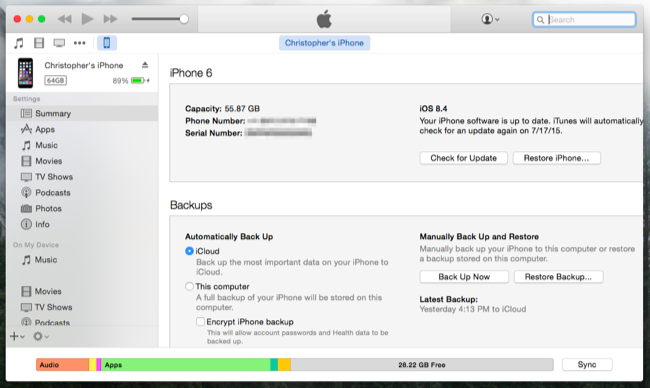The height and width of the screenshot is (388, 650).
Task: Select the iPhone device button
Action: [x=107, y=43]
